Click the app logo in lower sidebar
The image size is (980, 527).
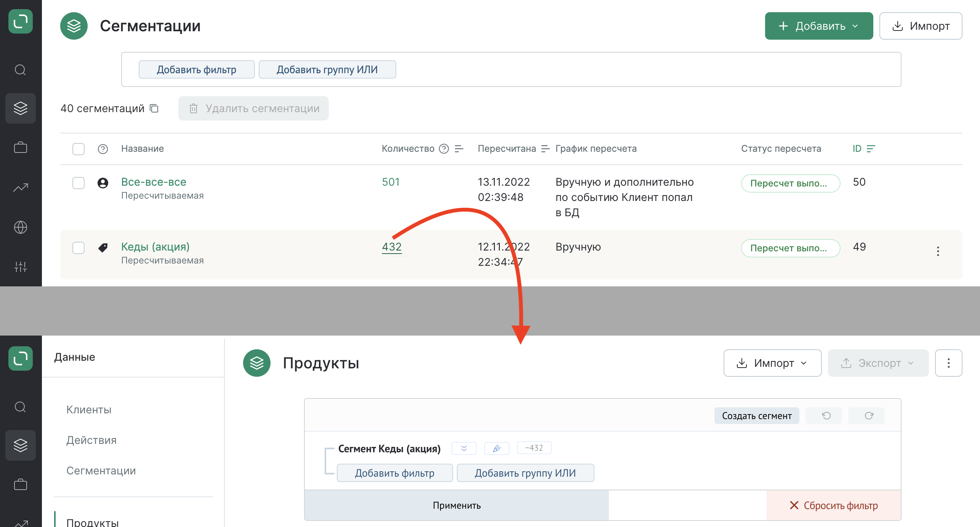[21, 358]
